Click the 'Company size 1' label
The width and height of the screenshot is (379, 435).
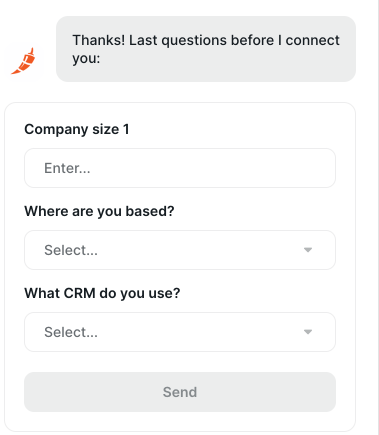[77, 129]
